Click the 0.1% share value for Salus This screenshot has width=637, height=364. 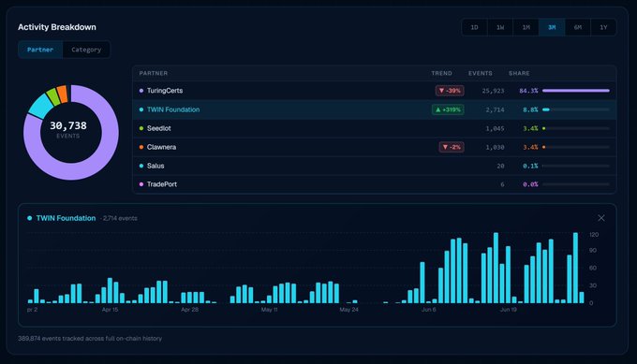530,166
